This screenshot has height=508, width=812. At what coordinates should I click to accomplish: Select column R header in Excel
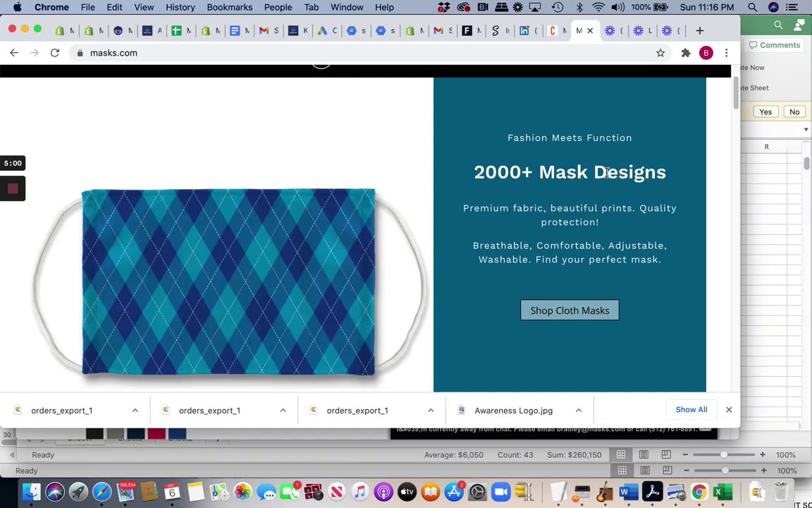pyautogui.click(x=766, y=147)
